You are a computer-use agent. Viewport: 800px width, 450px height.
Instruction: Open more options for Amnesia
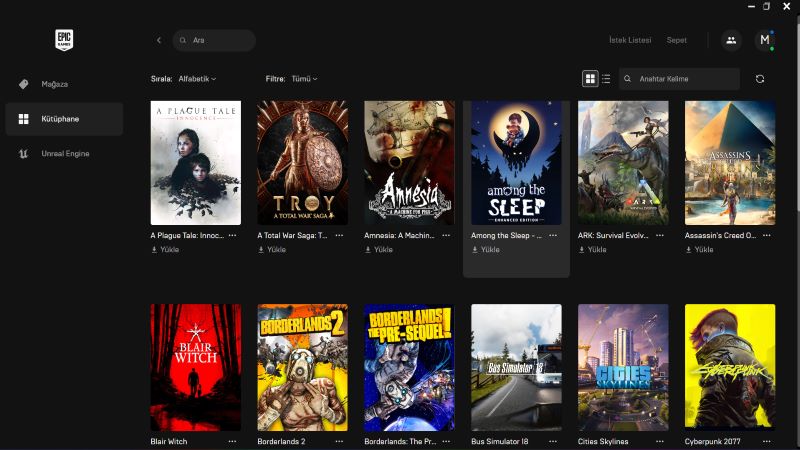pyautogui.click(x=446, y=236)
